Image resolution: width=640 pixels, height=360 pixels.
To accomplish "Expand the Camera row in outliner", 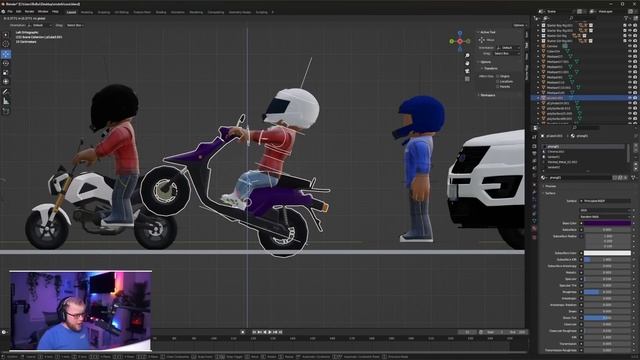I will [x=538, y=46].
